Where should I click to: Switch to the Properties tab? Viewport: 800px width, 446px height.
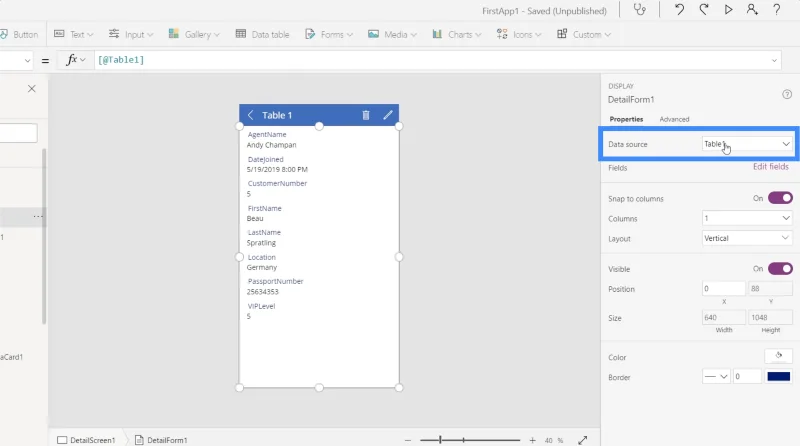point(626,119)
